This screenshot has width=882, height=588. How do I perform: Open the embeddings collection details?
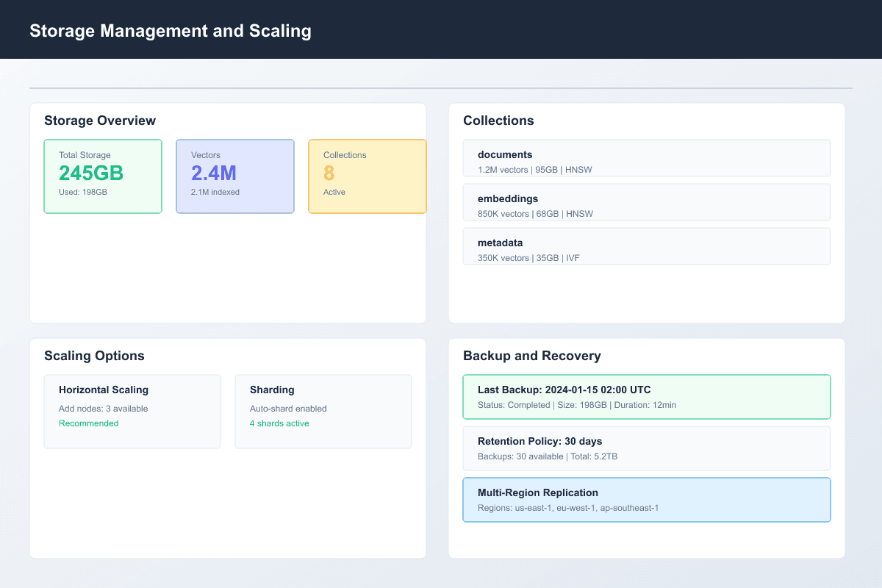[x=647, y=202]
